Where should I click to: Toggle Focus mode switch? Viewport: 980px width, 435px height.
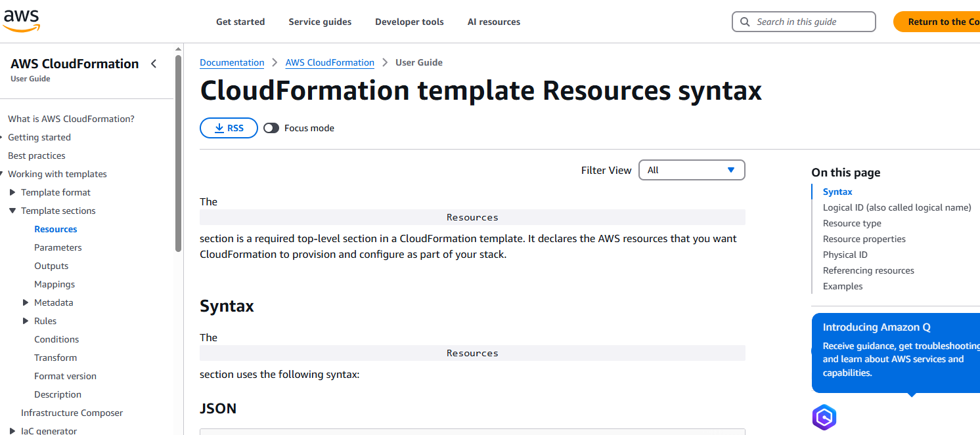tap(271, 128)
